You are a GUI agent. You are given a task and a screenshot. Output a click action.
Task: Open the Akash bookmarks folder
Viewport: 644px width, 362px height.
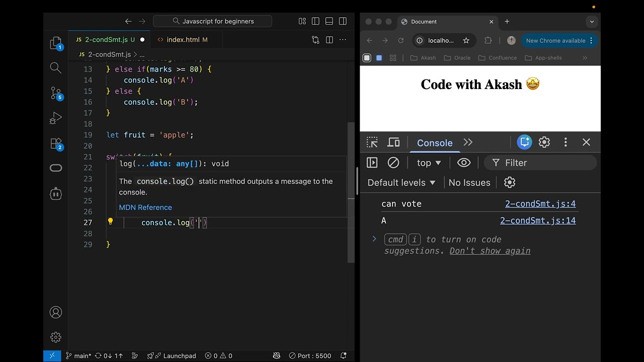click(x=423, y=58)
